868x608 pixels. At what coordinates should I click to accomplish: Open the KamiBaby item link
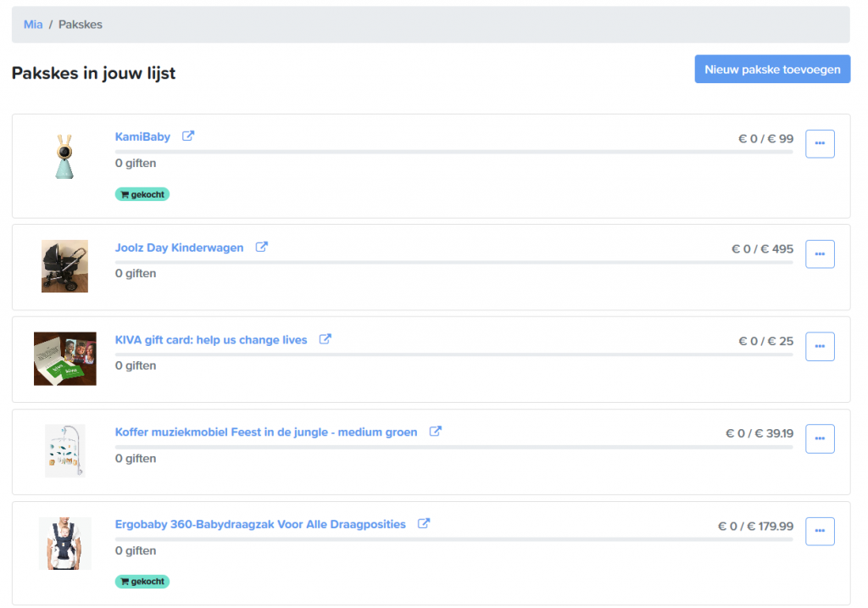point(142,137)
